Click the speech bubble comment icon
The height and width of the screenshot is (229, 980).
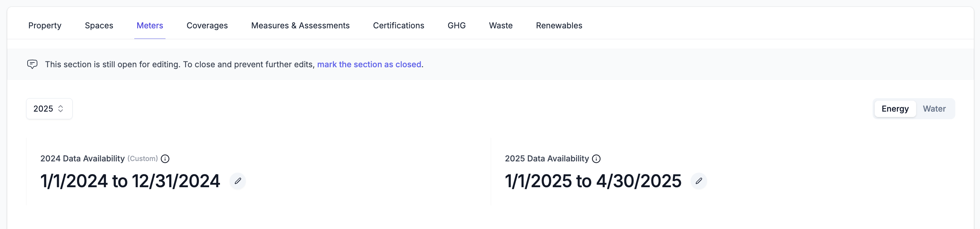pos(32,64)
